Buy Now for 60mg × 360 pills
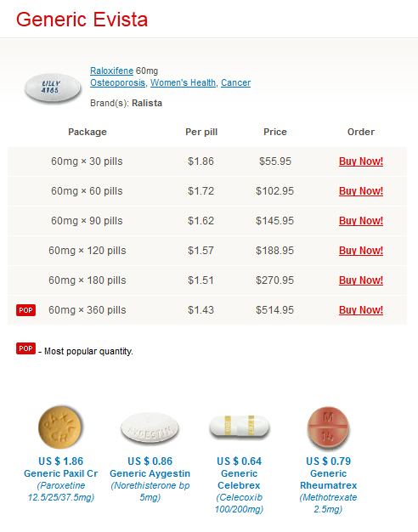418x532 pixels. (x=361, y=310)
